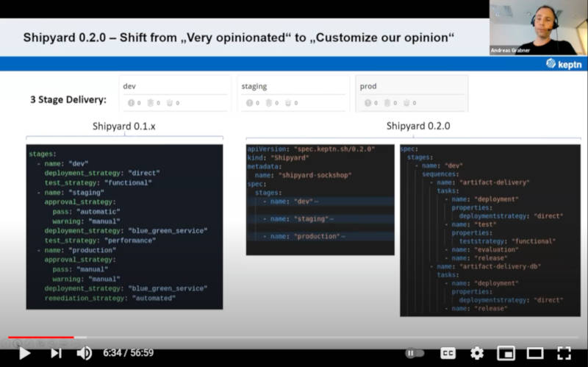
Task: Click 'name: "artifact-delivery"' in right code
Action: point(483,182)
